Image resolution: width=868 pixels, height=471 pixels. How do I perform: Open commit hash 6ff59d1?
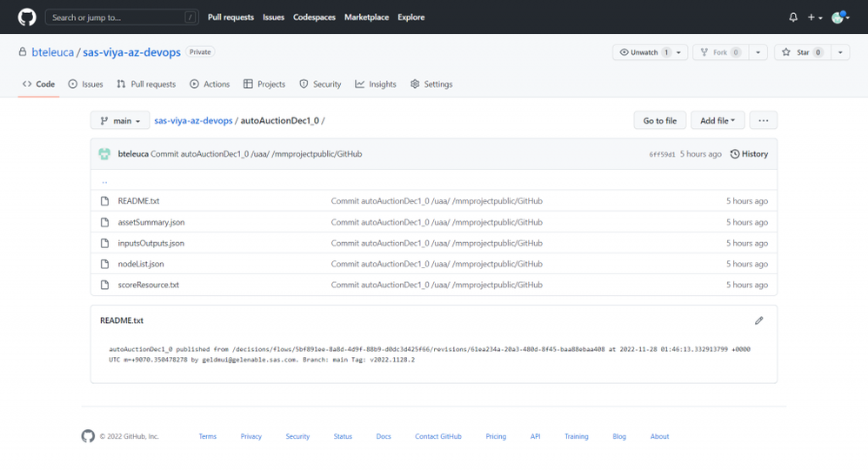point(662,155)
